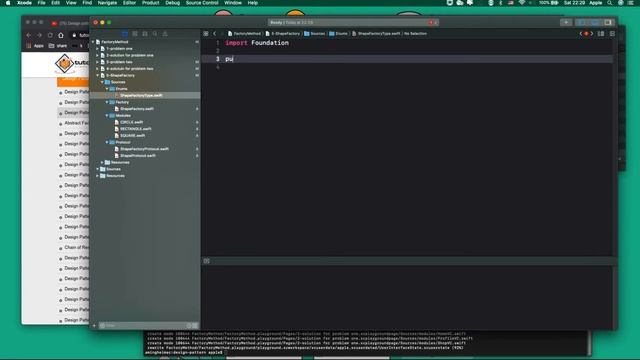
Task: Click the import Foundation code line
Action: click(257, 43)
